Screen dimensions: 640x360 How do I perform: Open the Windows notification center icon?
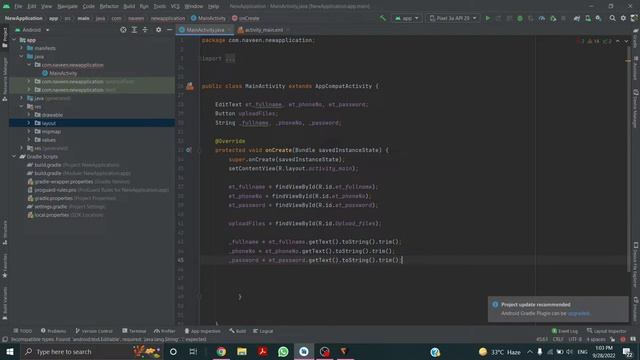[x=627, y=351]
